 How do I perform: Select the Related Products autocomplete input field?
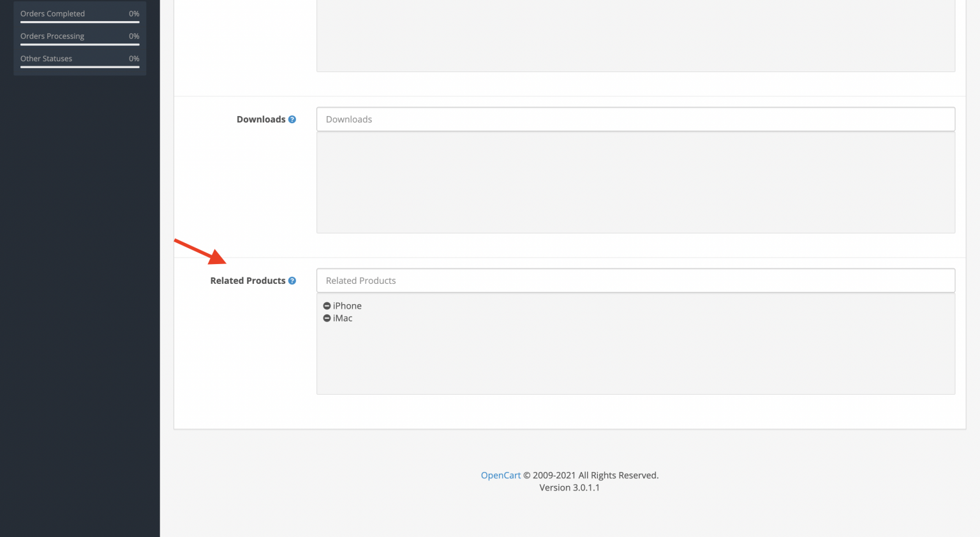(x=635, y=281)
